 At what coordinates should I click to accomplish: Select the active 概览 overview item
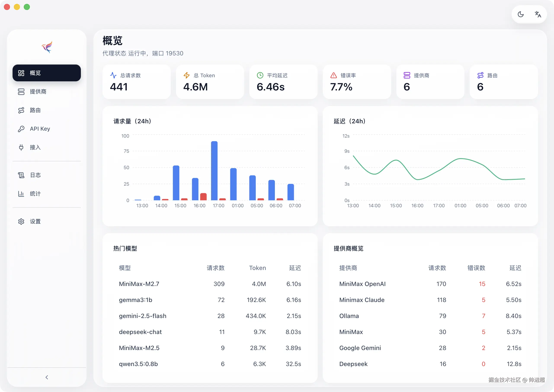click(46, 73)
